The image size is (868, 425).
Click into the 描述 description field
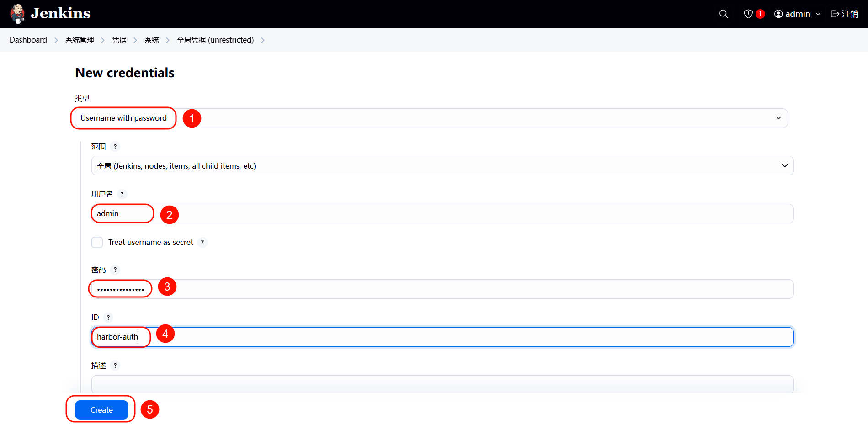tap(442, 384)
